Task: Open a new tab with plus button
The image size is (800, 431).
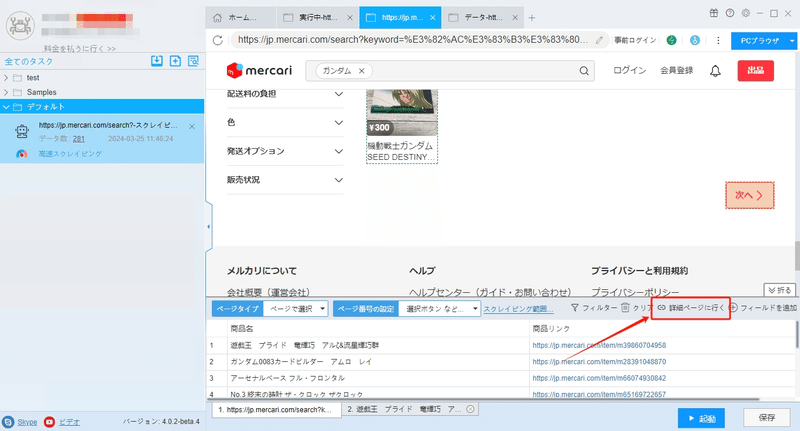Action: pos(532,18)
